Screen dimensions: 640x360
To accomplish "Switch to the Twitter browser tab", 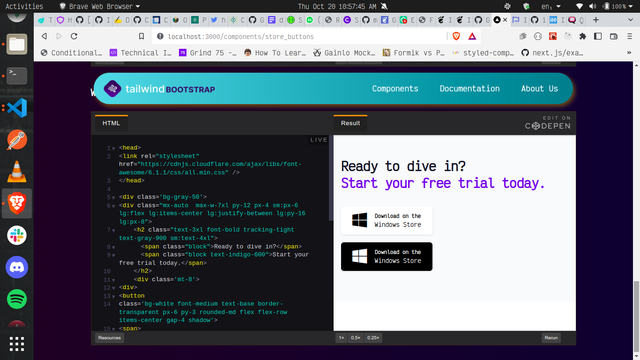I will click(217, 20).
